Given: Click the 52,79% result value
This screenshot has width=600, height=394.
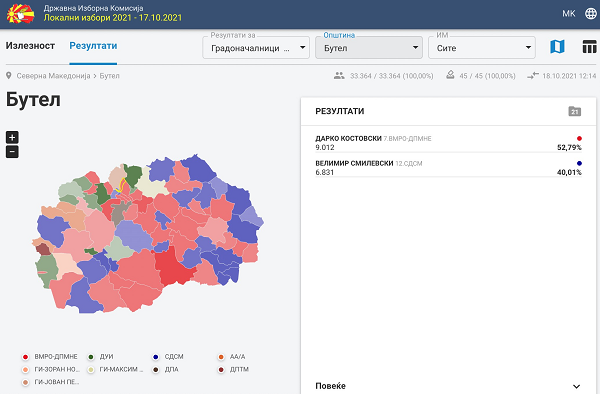Looking at the screenshot, I should pos(569,147).
